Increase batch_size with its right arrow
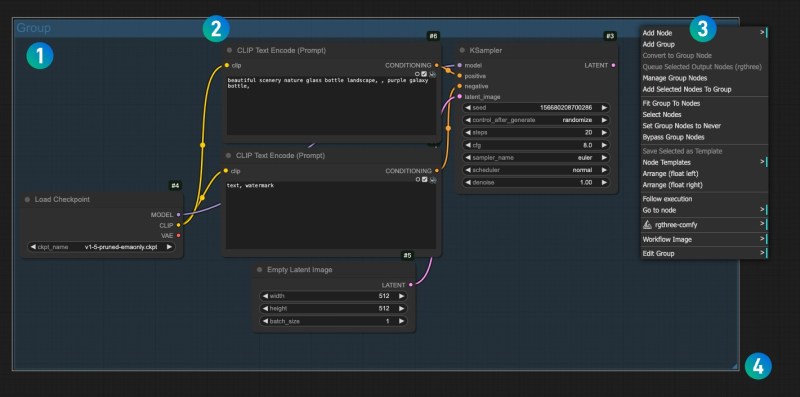This screenshot has height=397, width=800. [x=402, y=321]
